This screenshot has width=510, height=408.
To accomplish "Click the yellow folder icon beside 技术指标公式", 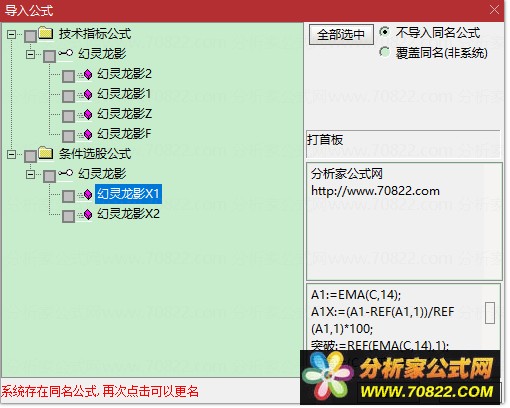I will [46, 33].
